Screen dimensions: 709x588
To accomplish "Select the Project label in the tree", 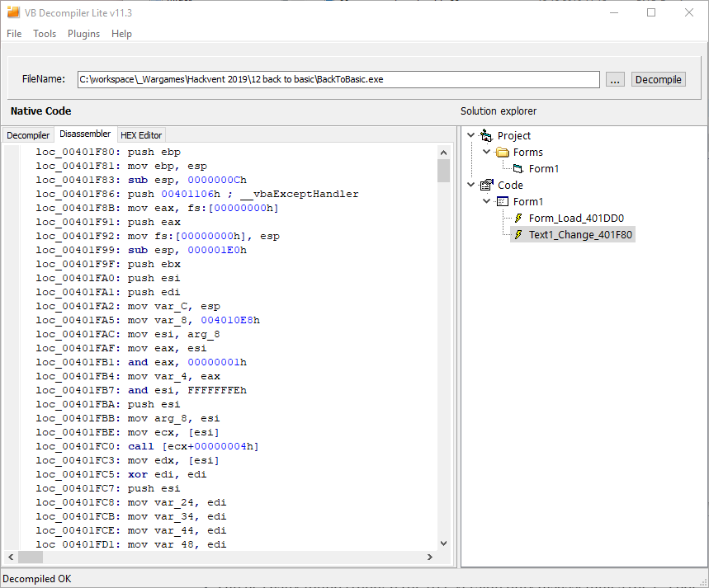I will pyautogui.click(x=513, y=135).
